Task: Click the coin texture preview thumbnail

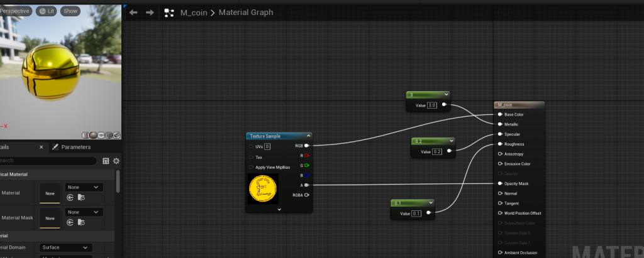Action: pos(263,189)
